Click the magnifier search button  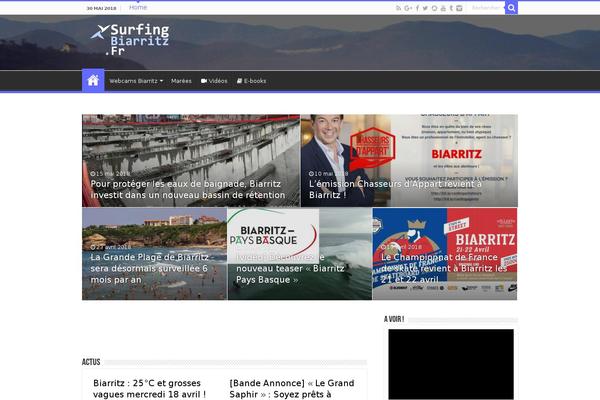coord(511,8)
